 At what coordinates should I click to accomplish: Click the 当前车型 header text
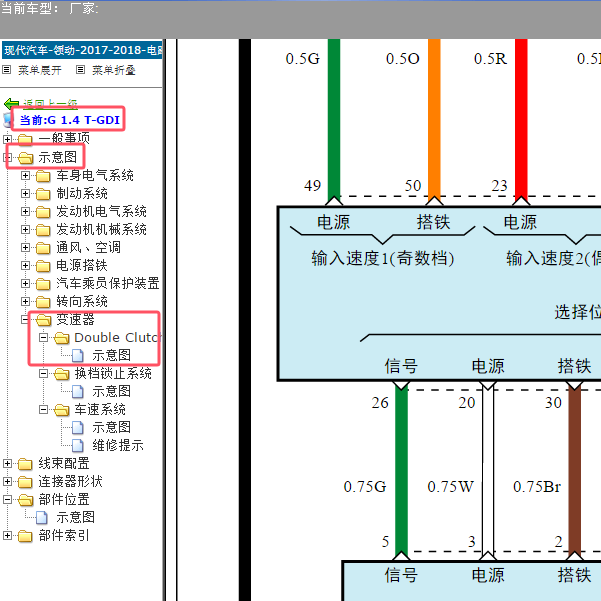(30, 8)
